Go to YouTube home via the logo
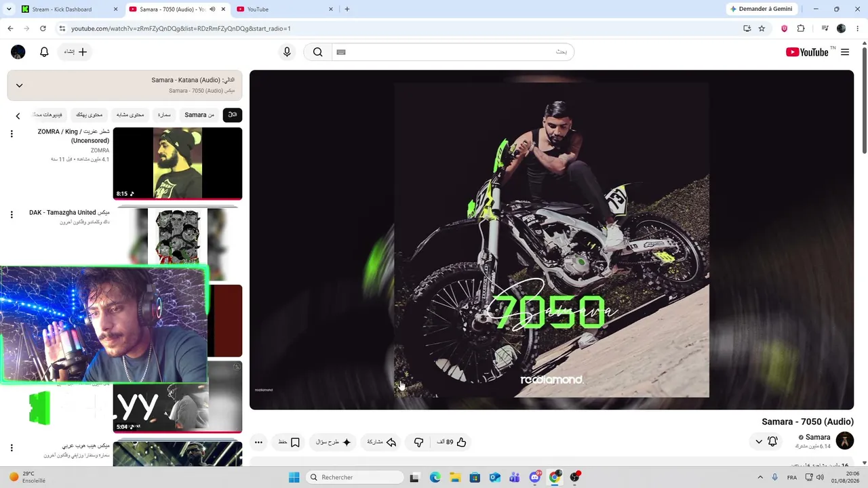 click(x=807, y=52)
